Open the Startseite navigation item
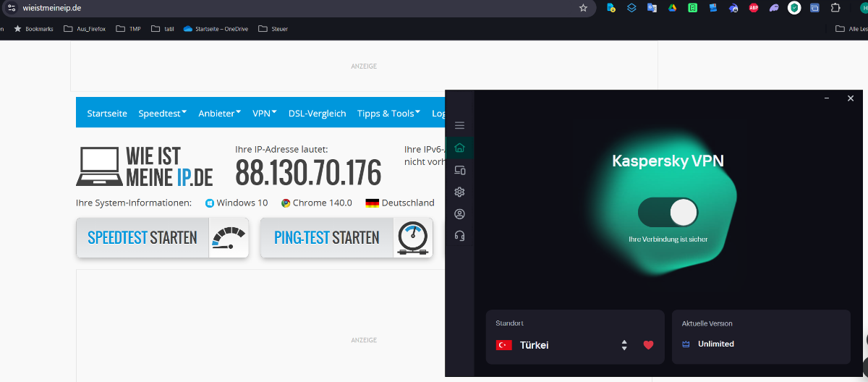Image resolution: width=868 pixels, height=382 pixels. 107,113
